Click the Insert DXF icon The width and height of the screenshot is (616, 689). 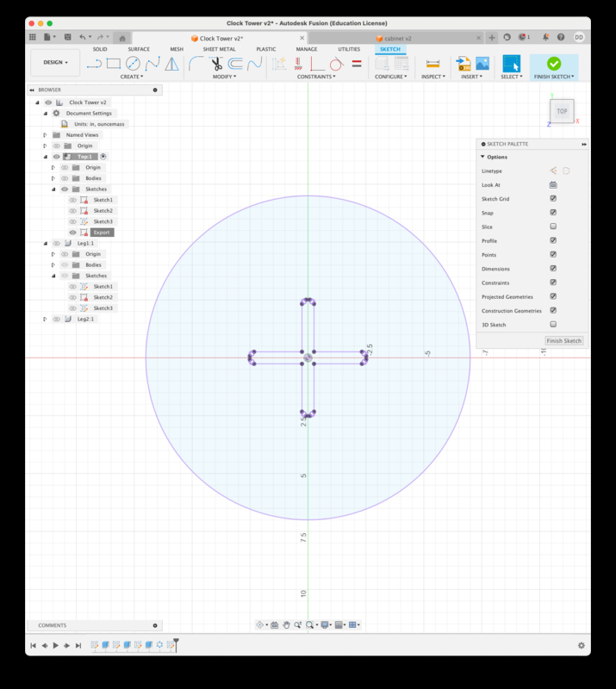coord(464,64)
